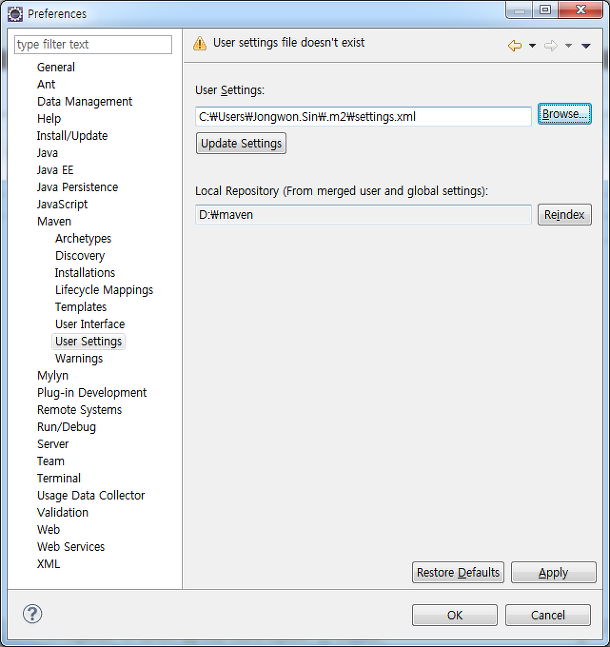
Task: Open Maven Templates page
Action: coord(81,307)
